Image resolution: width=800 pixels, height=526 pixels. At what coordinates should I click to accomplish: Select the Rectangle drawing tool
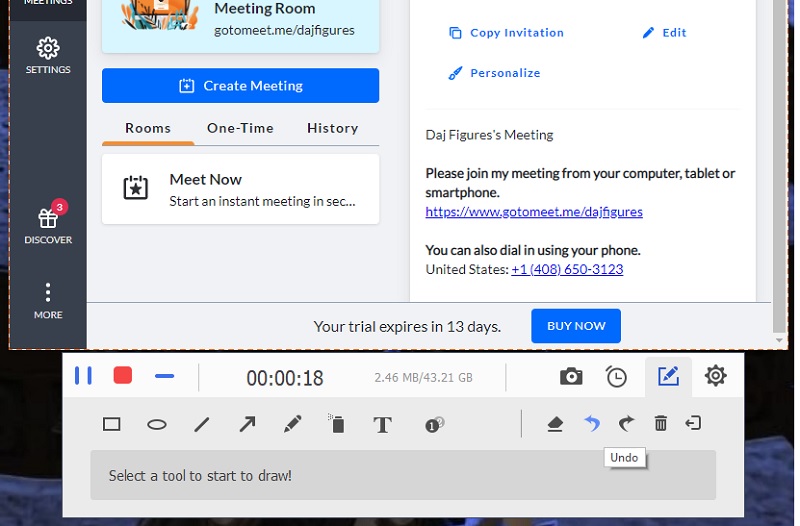(112, 424)
